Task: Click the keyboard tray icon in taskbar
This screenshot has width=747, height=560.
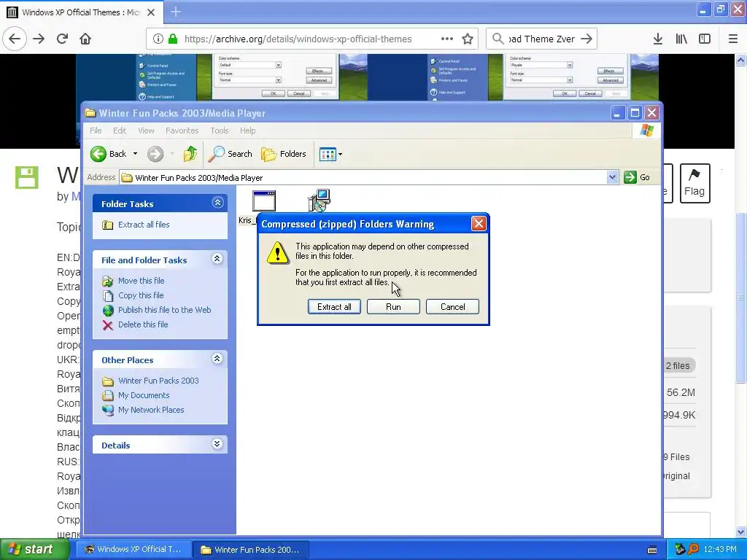Action: 652,550
